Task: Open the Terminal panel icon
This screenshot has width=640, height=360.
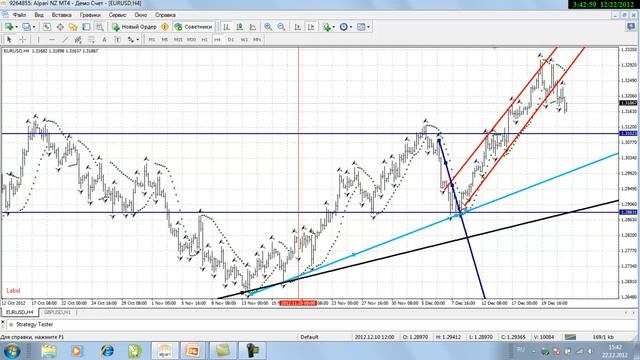Action: coord(86,27)
